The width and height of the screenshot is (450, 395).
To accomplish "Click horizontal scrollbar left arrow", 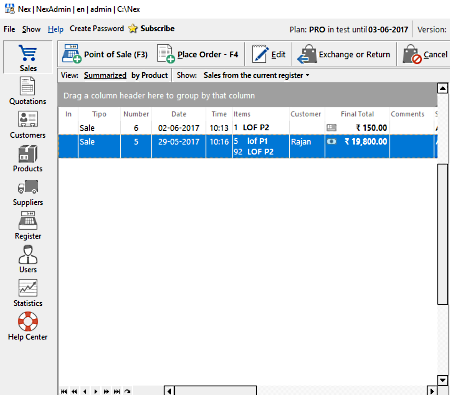I will point(169,391).
